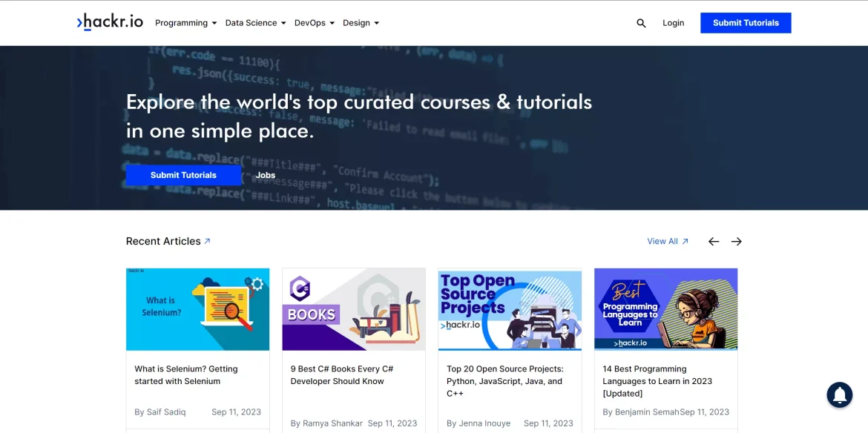Expand the Data Science dropdown menu
Screen dimensions: 868x433
[x=256, y=23]
